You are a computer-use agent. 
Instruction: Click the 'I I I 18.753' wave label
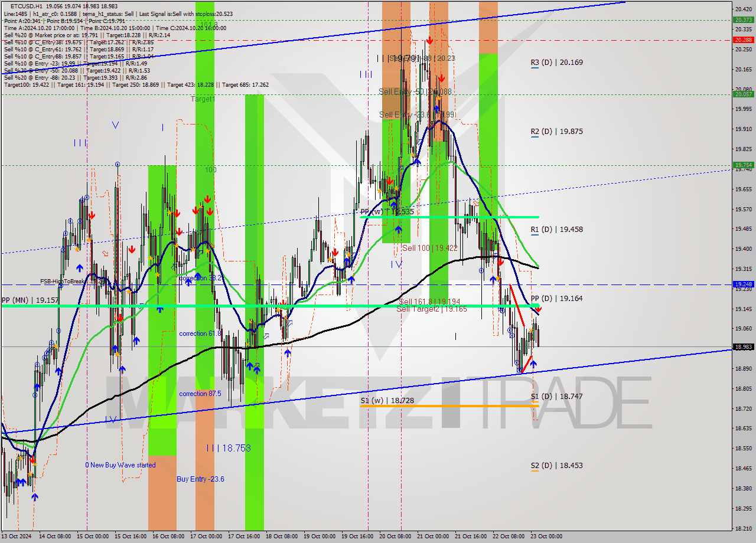click(x=229, y=448)
